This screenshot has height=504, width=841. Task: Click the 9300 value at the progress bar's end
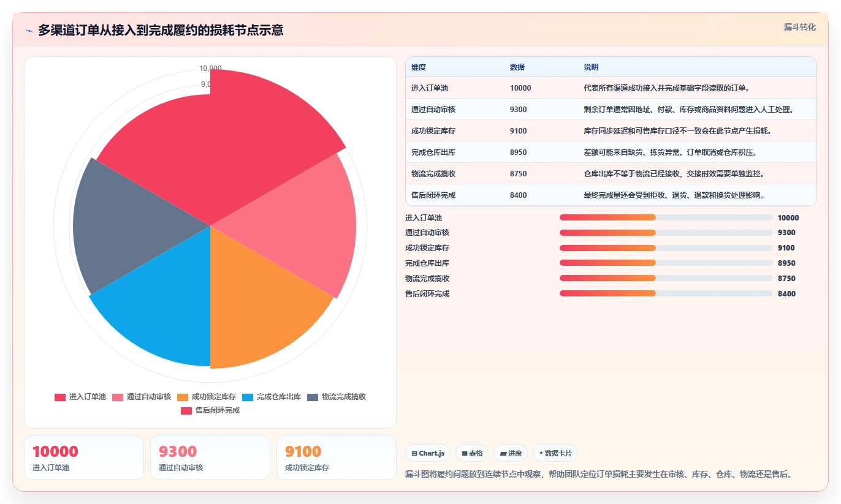[x=786, y=233]
